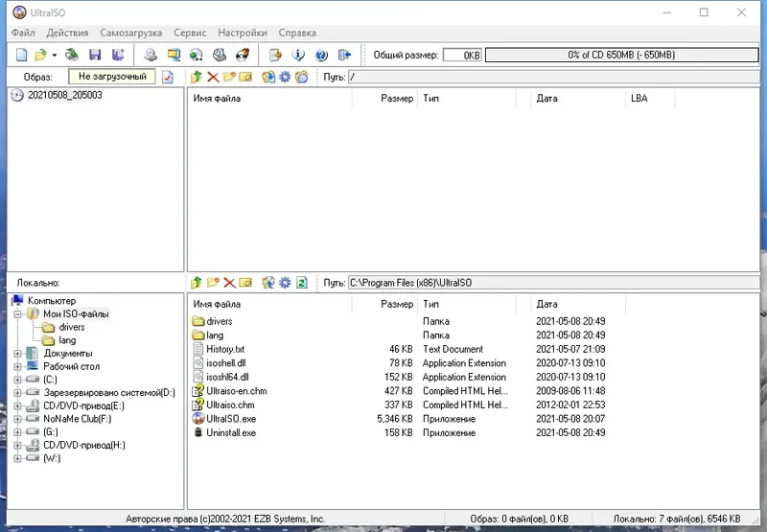Screen dimensions: 767x532
Task: Expand the CD/DVD-привод(E:) node
Action: click(x=17, y=405)
